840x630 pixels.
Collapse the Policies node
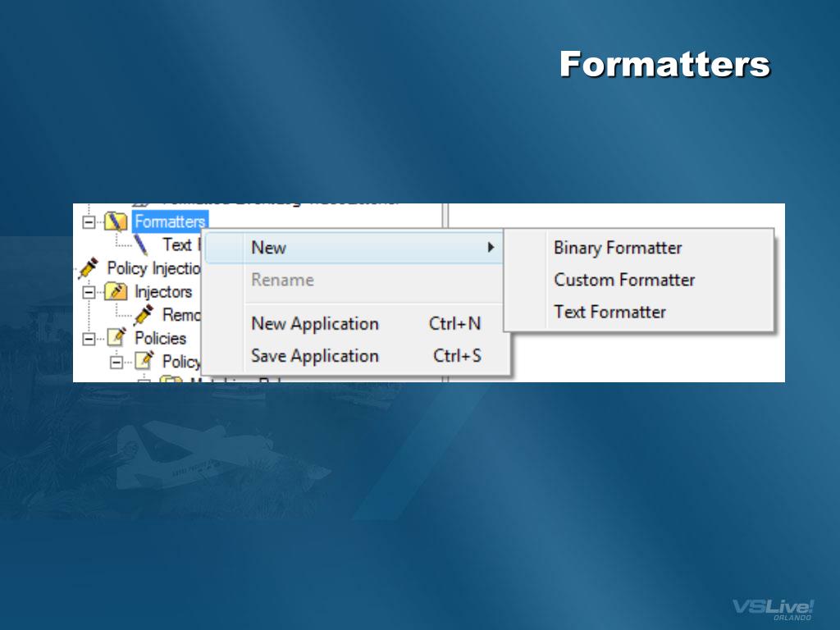click(89, 339)
